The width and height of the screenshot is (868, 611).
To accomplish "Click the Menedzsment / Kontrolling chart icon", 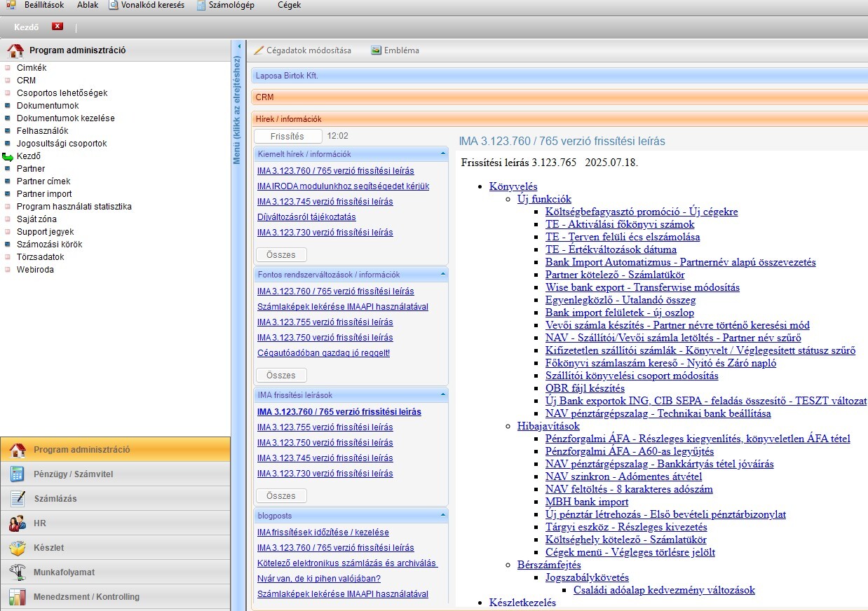I will (18, 597).
